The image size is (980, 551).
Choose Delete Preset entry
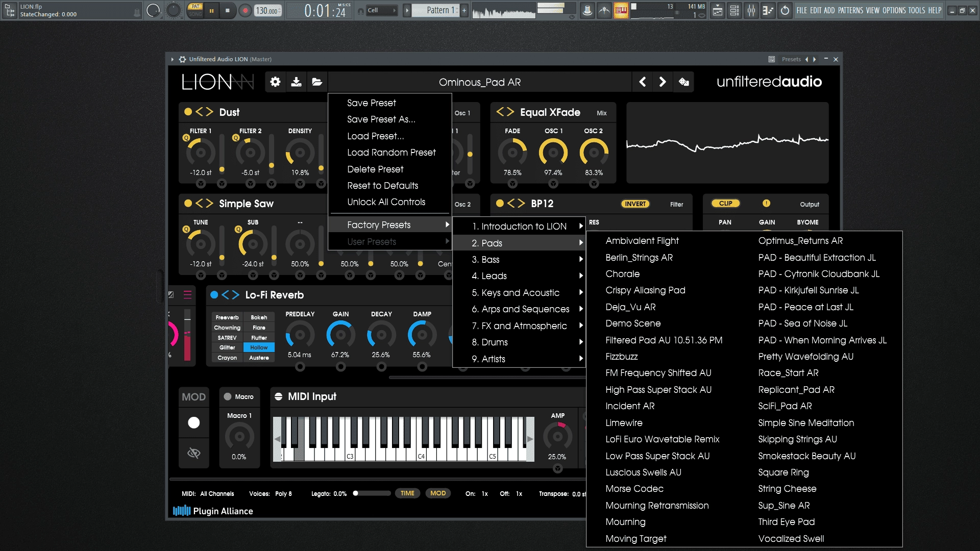[x=390, y=169]
